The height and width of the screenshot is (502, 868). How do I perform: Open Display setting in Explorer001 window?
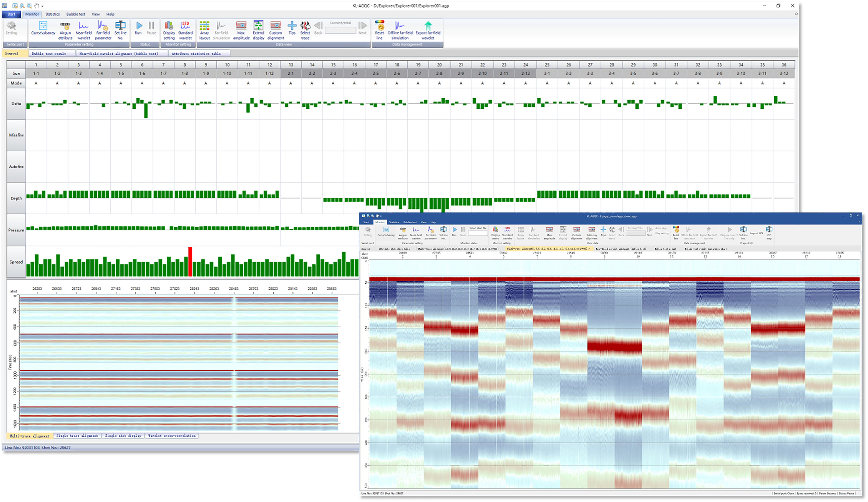[x=169, y=30]
